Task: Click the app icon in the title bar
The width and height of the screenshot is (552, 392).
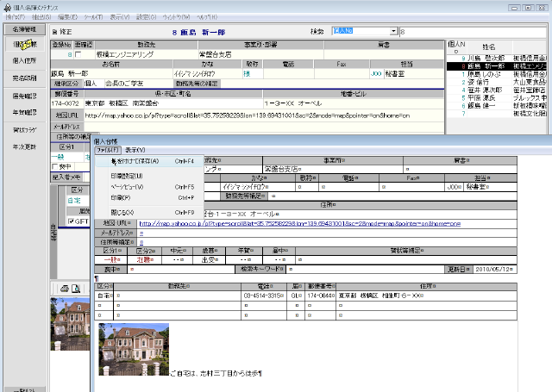Action: [7, 8]
